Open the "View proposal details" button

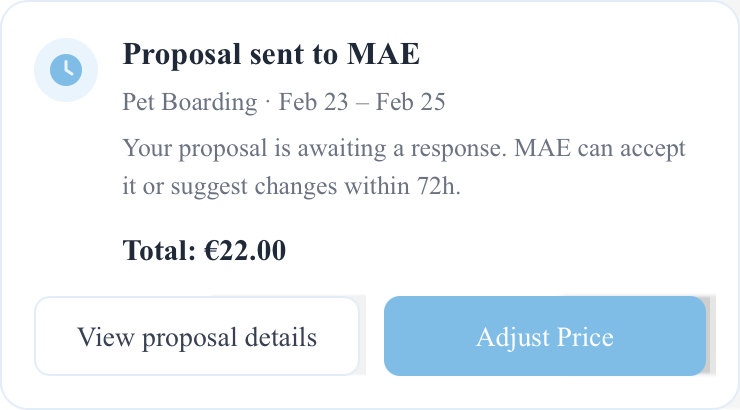point(197,337)
